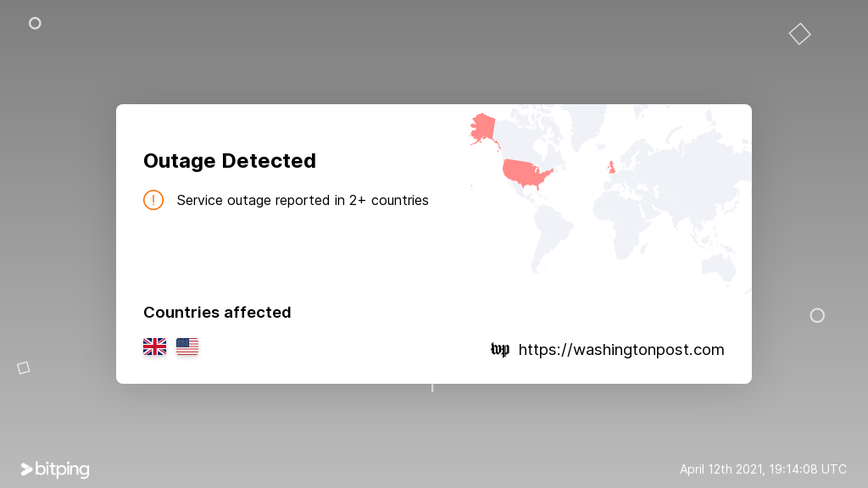Click the highlighted continental United States on map

click(527, 173)
